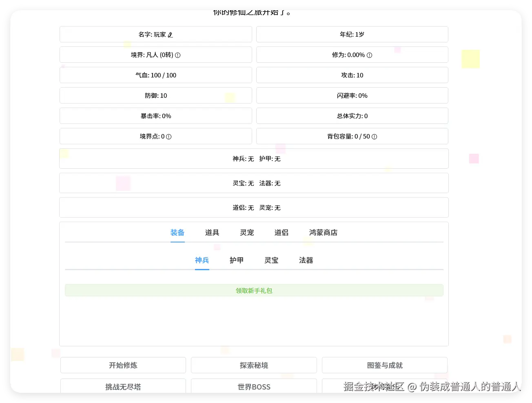Click the 神兵 sub-tab
The height and width of the screenshot is (403, 532).
point(202,260)
